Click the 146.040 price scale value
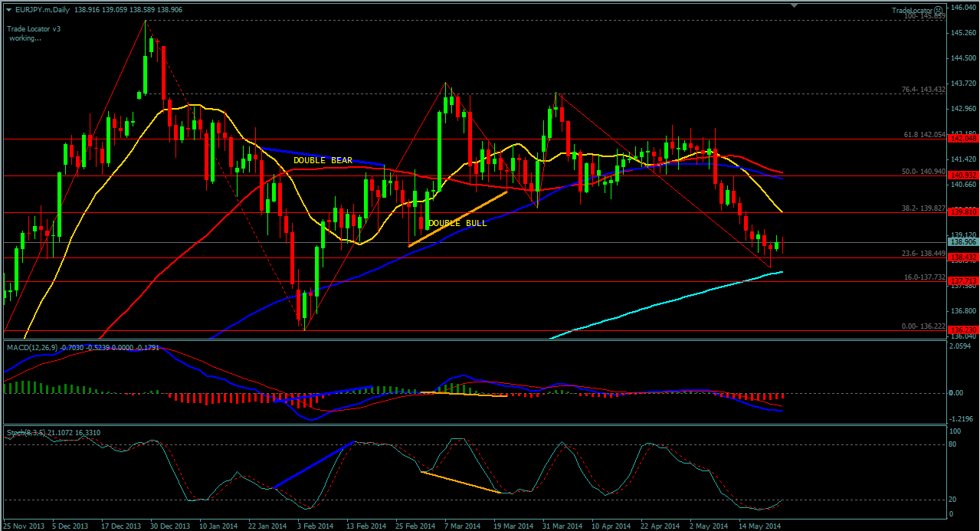Image resolution: width=980 pixels, height=531 pixels. coord(965,7)
